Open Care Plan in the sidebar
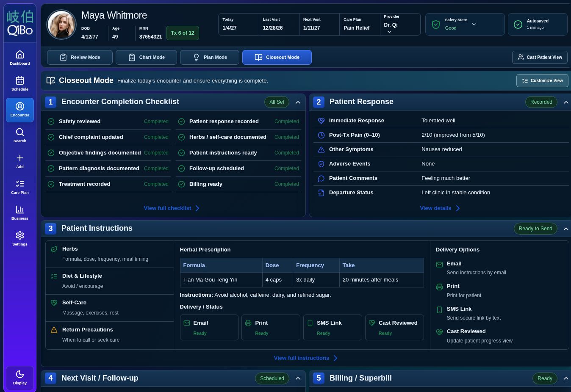The height and width of the screenshot is (392, 571). point(20,187)
